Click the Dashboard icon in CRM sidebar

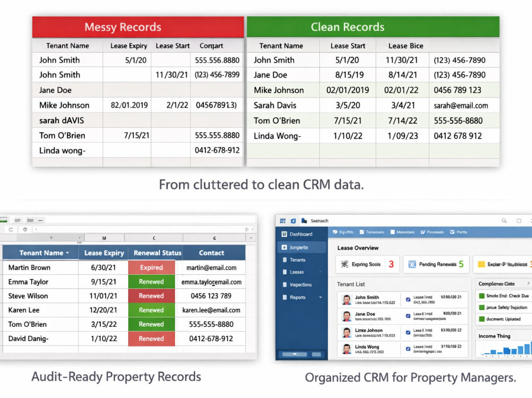click(x=284, y=234)
